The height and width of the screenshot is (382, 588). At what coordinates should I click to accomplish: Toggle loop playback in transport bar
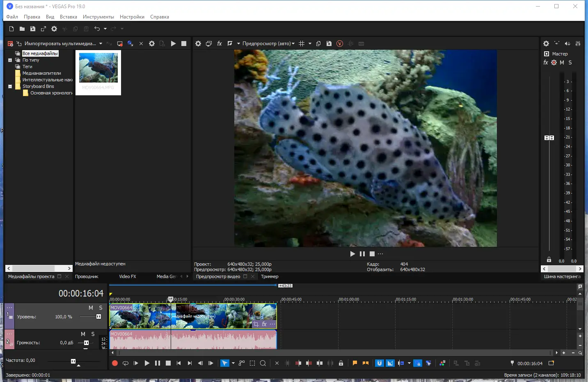click(126, 363)
